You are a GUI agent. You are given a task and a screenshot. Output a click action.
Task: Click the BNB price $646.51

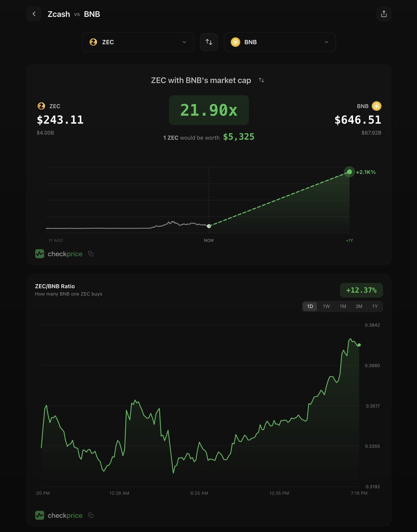(x=358, y=120)
